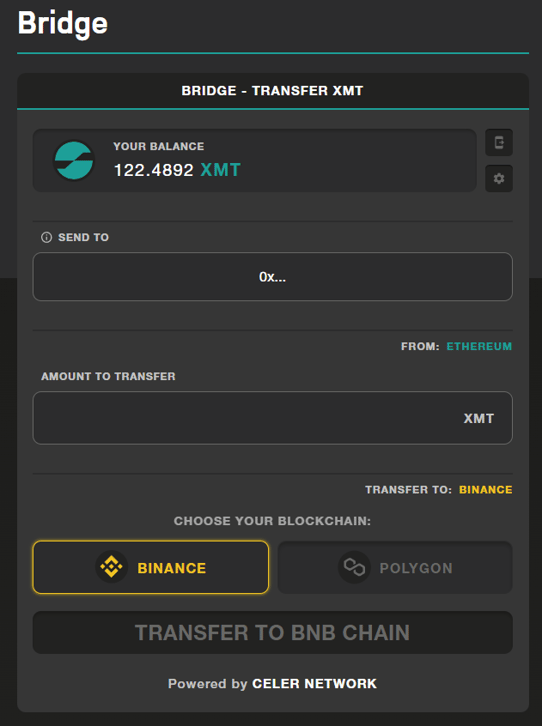The width and height of the screenshot is (542, 726).
Task: Click the Send To address field
Action: click(x=273, y=277)
